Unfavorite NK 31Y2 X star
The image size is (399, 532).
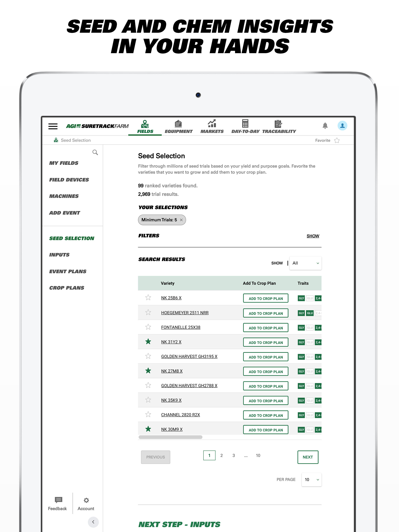click(x=148, y=341)
